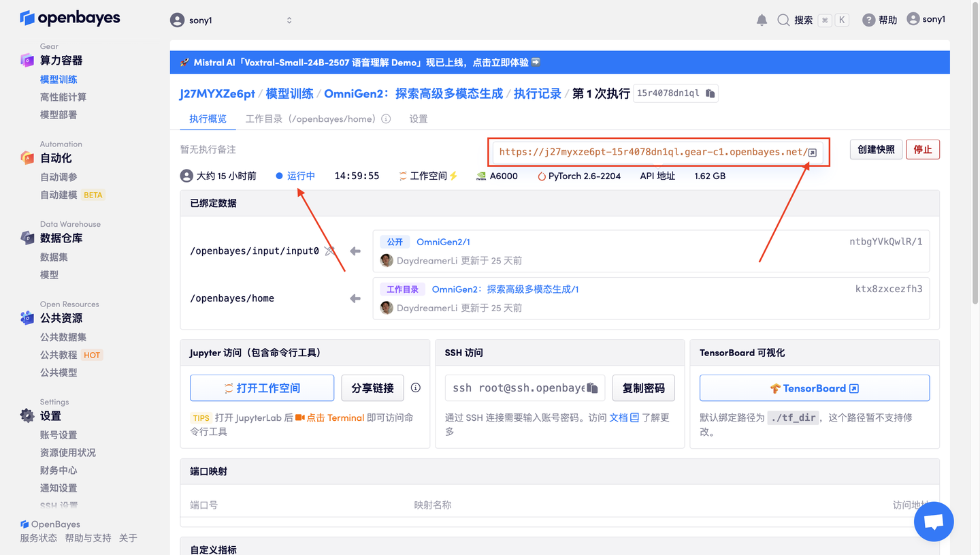Screen dimensions: 980x555
Task: Click 分享链接 button
Action: coord(372,388)
